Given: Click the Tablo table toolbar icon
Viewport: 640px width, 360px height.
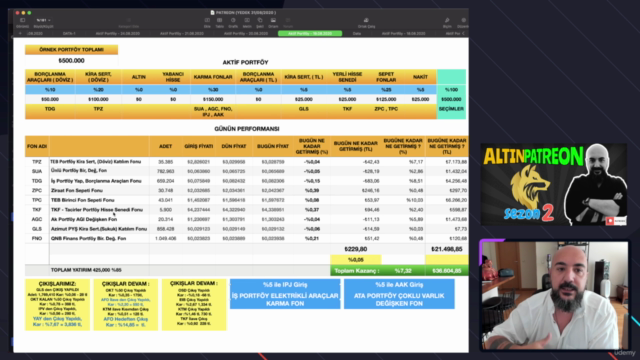Looking at the screenshot, I should pos(220,20).
